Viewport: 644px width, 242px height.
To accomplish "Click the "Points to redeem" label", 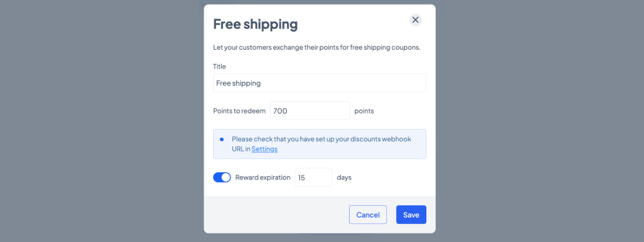I will click(x=240, y=111).
